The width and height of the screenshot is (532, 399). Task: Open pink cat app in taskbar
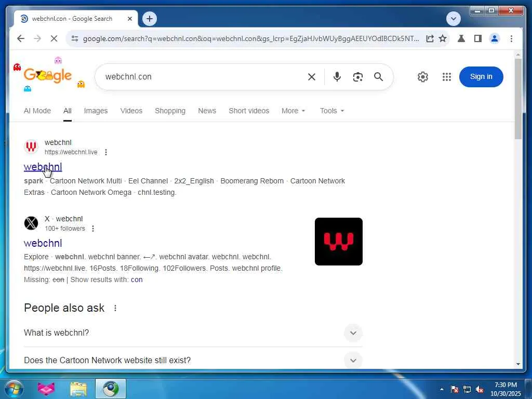tap(46, 389)
